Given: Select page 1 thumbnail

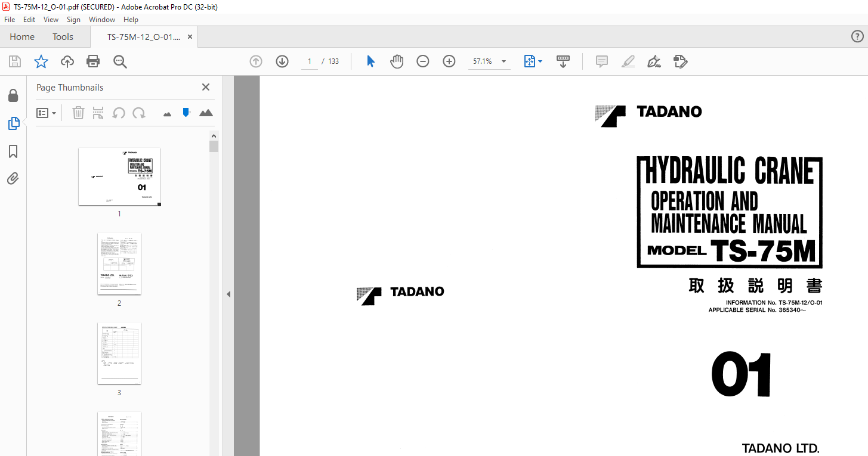Looking at the screenshot, I should tap(119, 176).
